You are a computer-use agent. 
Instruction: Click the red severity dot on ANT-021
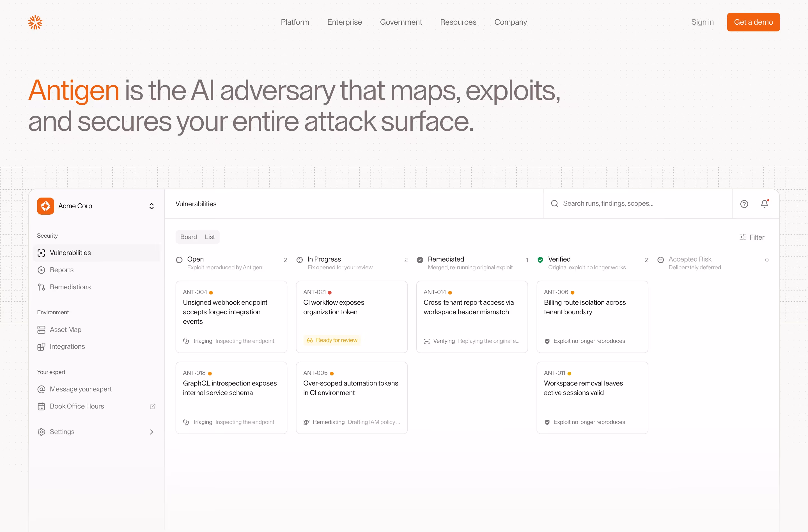330,293
